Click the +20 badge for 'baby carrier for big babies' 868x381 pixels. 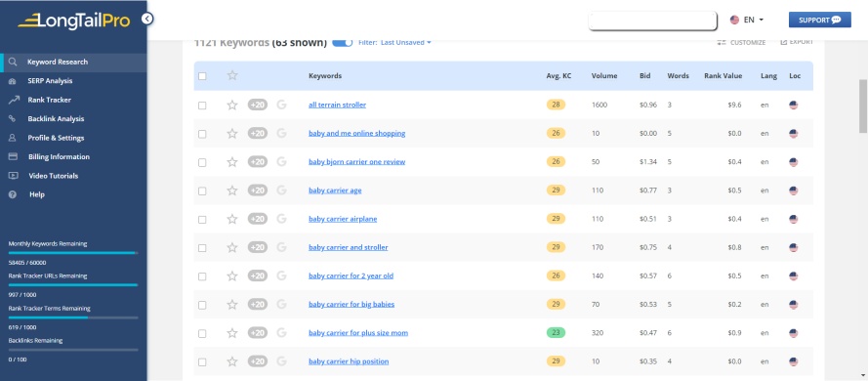click(x=258, y=305)
